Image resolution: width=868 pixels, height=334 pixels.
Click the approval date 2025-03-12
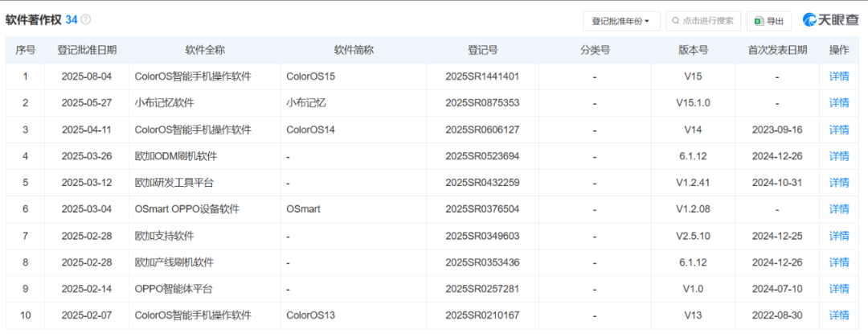coord(87,183)
